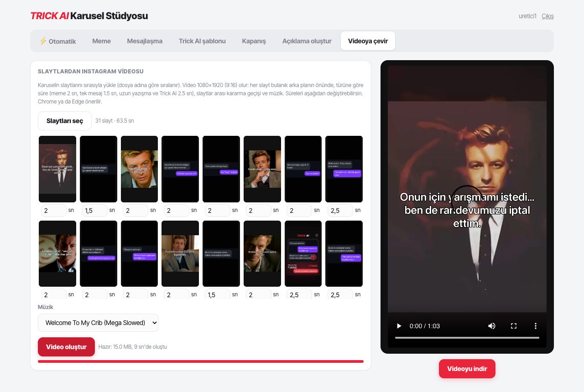Select the third slide thumbnail of the smiling man

tap(139, 169)
